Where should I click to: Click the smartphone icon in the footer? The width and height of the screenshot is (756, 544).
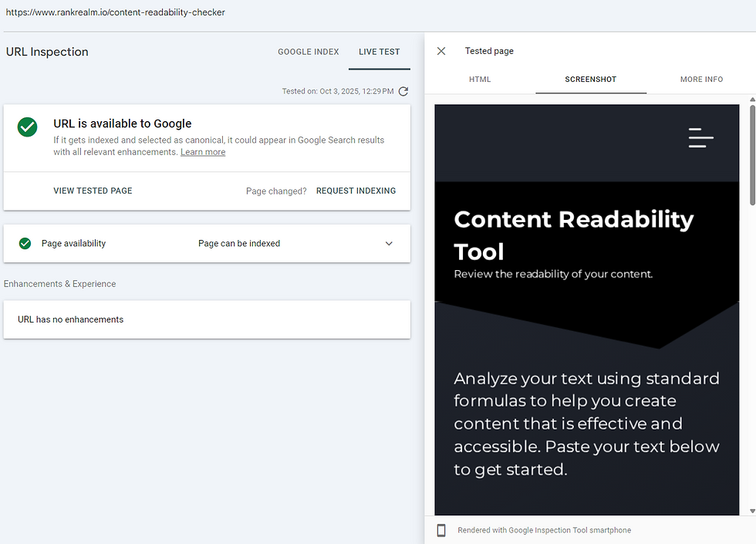pyautogui.click(x=441, y=530)
